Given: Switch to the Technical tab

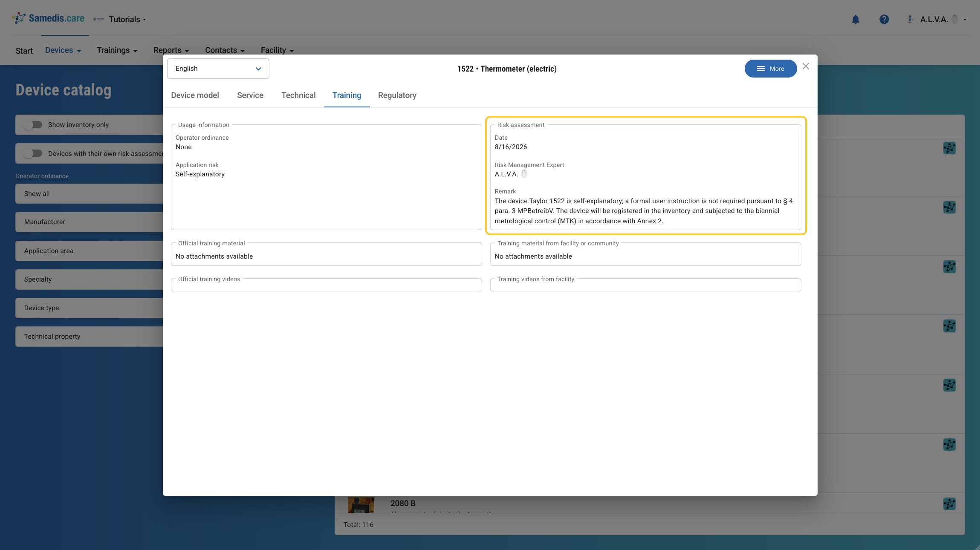Looking at the screenshot, I should (298, 95).
